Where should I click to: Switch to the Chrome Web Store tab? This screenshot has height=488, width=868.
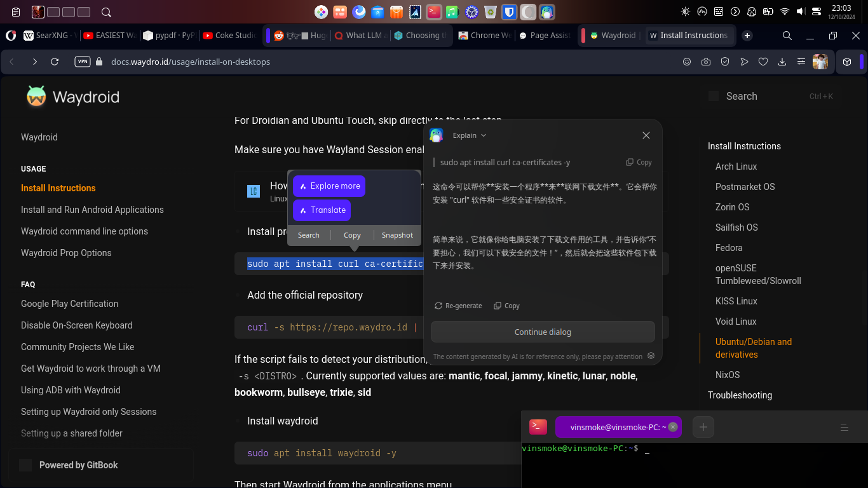tap(484, 36)
